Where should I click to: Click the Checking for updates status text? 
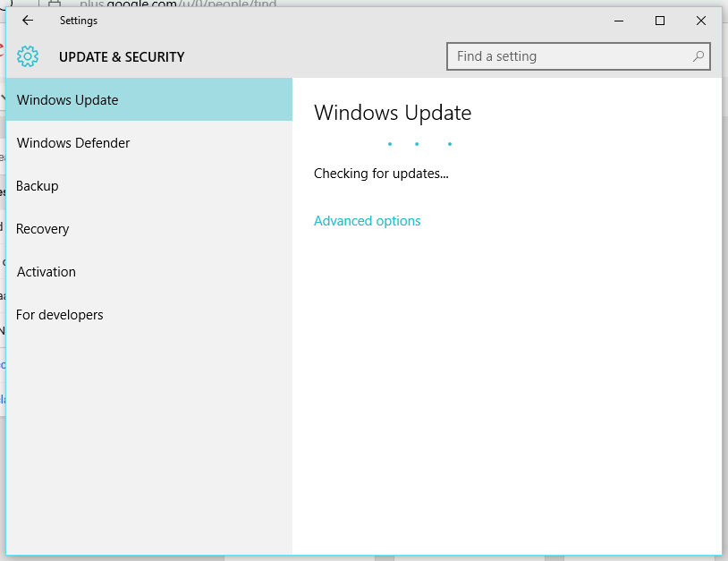[381, 174]
